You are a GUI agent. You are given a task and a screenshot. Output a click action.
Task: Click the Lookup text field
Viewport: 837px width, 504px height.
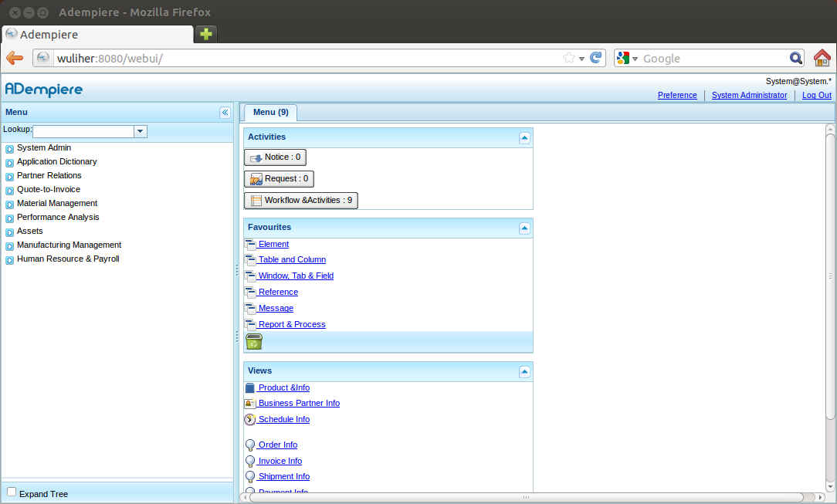[83, 131]
